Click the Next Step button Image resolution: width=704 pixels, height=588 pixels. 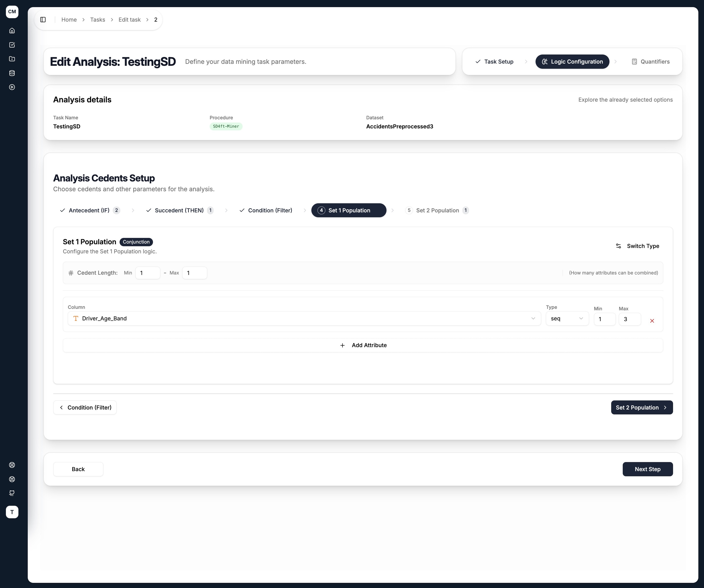point(648,469)
